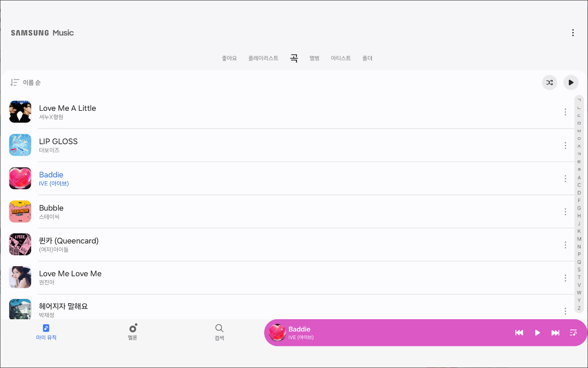Open song options for 퀸카 (Queencard)
The width and height of the screenshot is (588, 368).
pos(565,245)
